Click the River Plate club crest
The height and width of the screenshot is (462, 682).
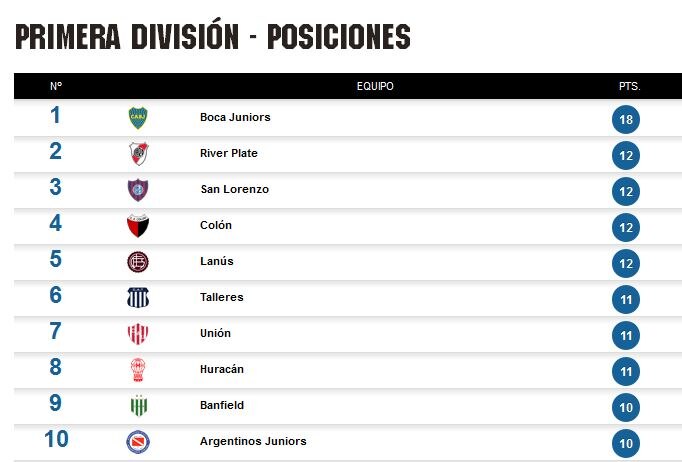(x=138, y=154)
